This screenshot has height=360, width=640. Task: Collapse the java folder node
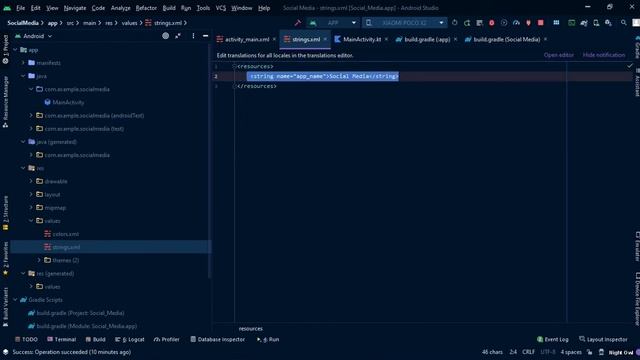pyautogui.click(x=23, y=76)
